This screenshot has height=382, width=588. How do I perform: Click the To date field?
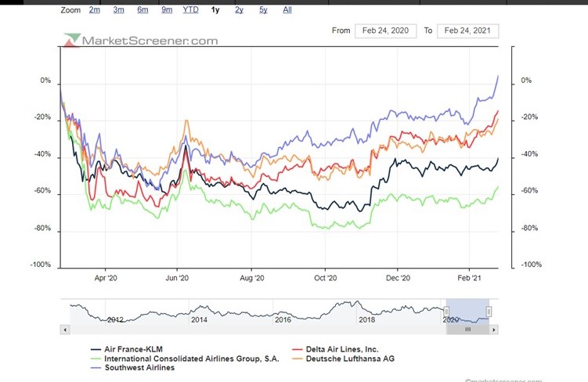click(467, 31)
